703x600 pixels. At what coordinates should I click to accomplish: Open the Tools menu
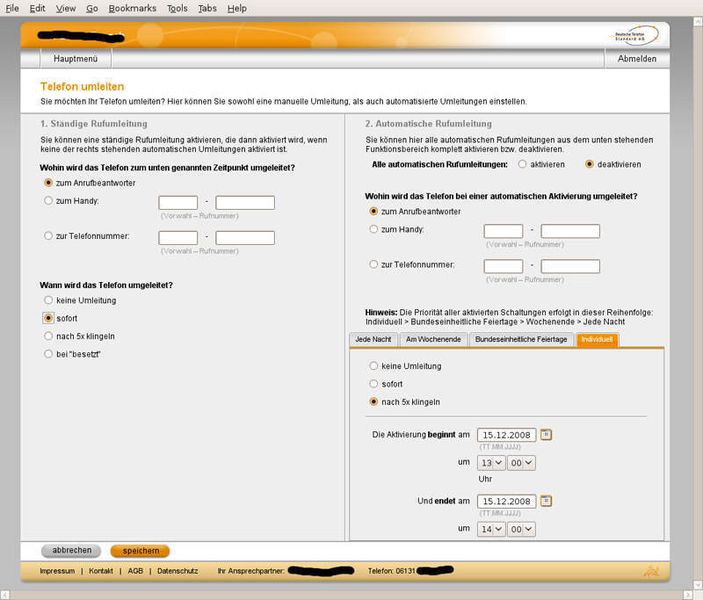pos(177,8)
